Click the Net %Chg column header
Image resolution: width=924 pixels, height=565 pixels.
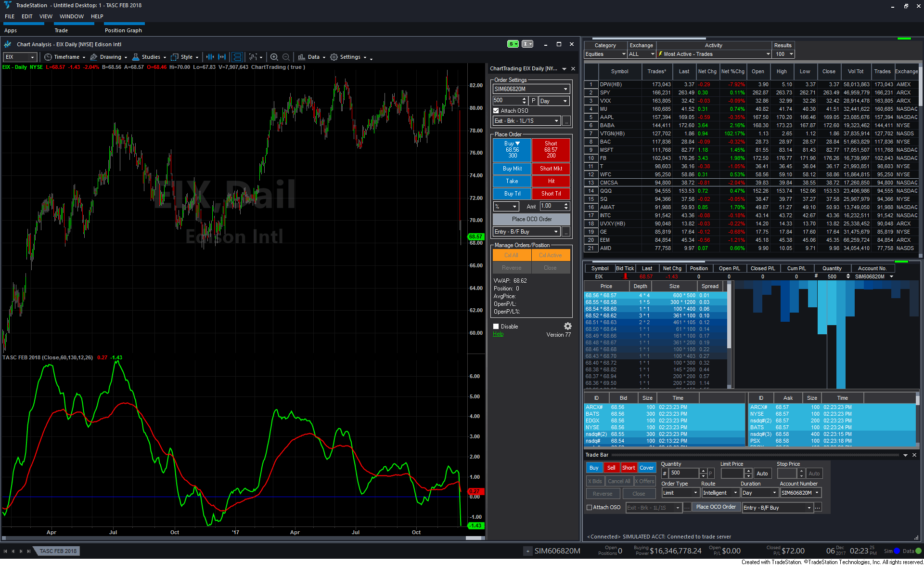click(x=732, y=71)
